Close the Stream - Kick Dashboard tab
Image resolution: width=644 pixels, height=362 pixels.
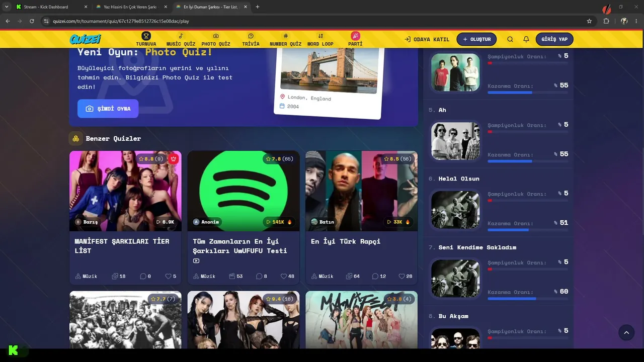(86, 7)
